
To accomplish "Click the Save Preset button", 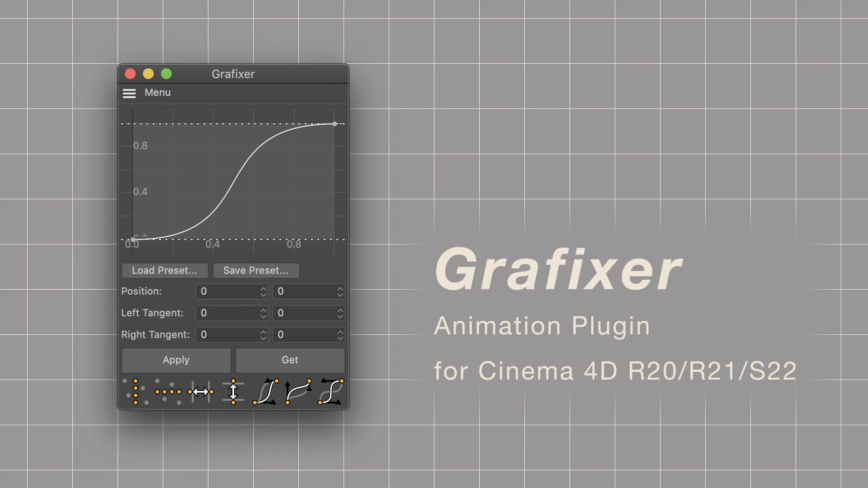I will [x=255, y=271].
